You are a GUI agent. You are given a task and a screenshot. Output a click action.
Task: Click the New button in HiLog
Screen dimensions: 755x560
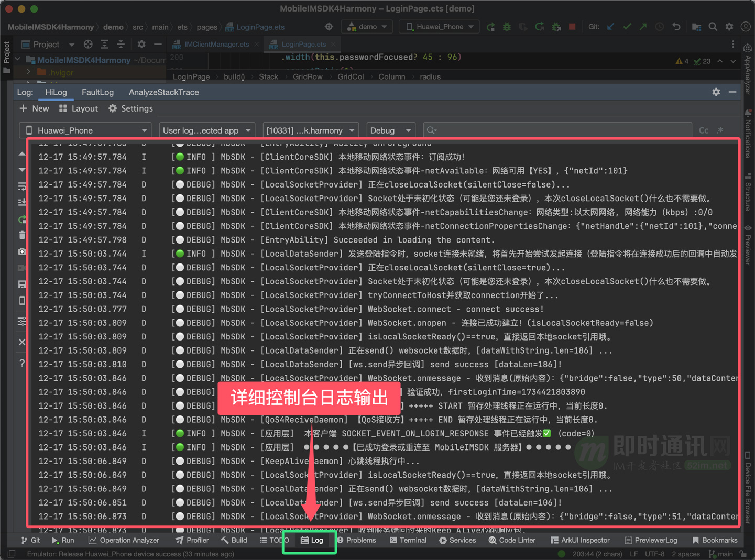pos(34,108)
